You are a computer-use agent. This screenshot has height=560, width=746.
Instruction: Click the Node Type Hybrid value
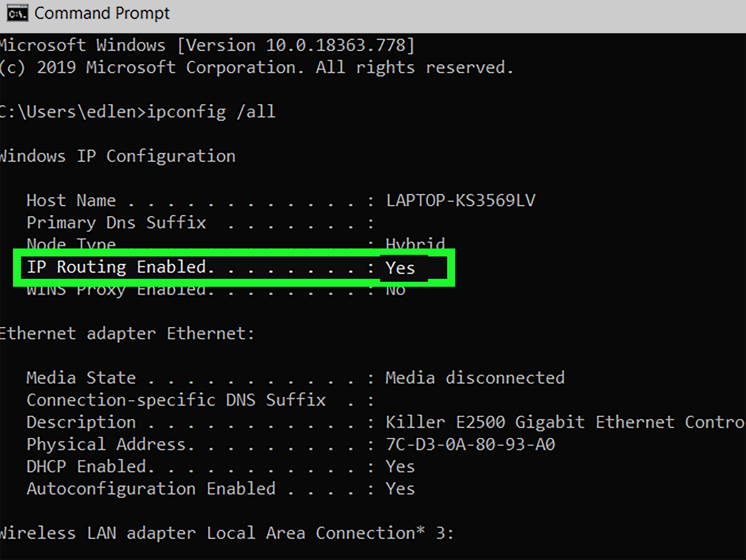(x=415, y=243)
